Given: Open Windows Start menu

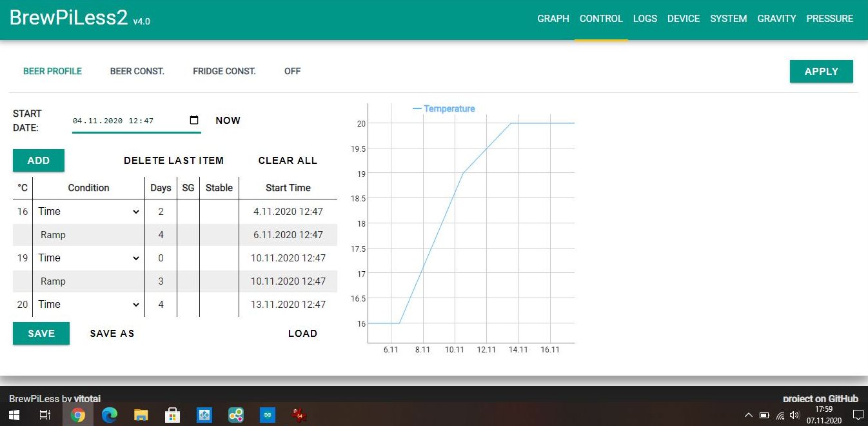Looking at the screenshot, I should 14,415.
